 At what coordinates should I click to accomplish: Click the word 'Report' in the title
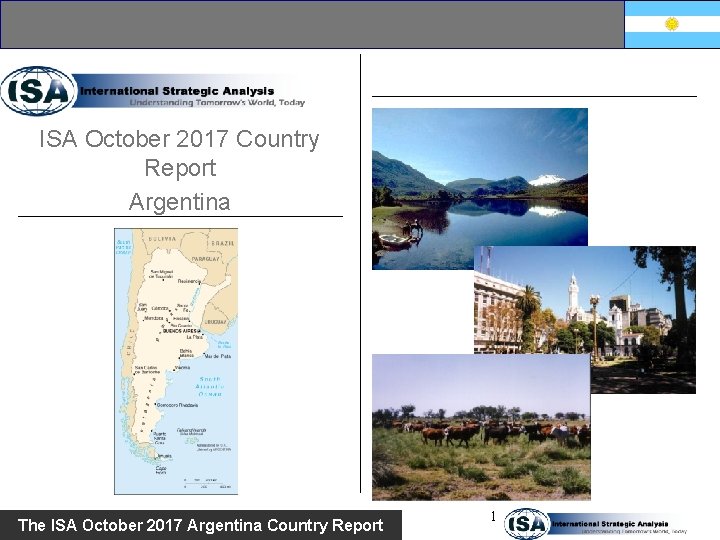coord(180,168)
